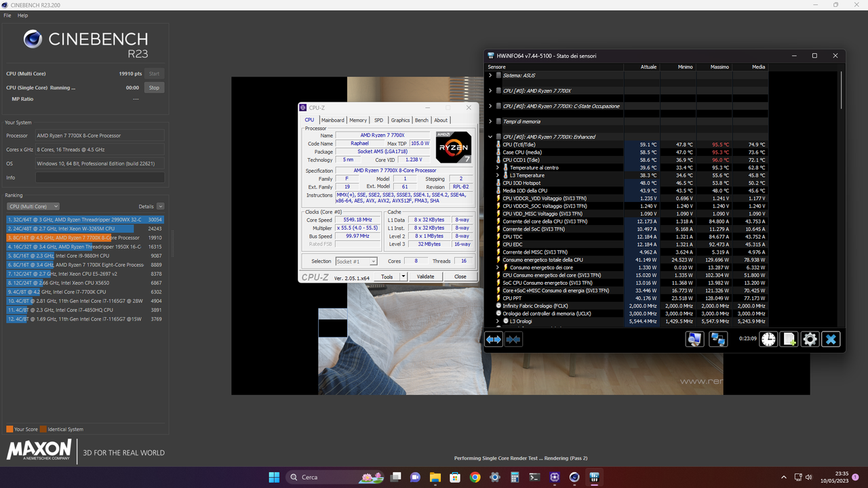Expand the Tempi di memoria group
Viewport: 868px width, 488px height.
(490, 121)
